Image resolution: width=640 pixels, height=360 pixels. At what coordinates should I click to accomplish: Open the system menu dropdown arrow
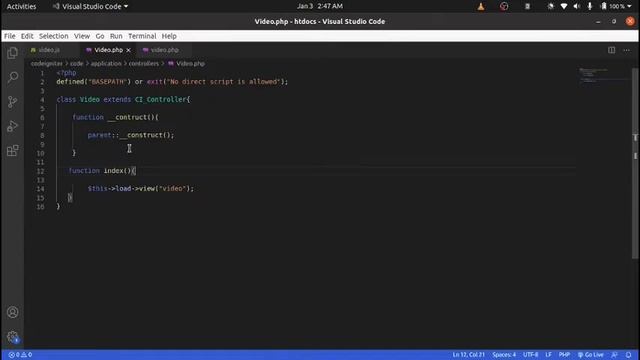tap(629, 6)
